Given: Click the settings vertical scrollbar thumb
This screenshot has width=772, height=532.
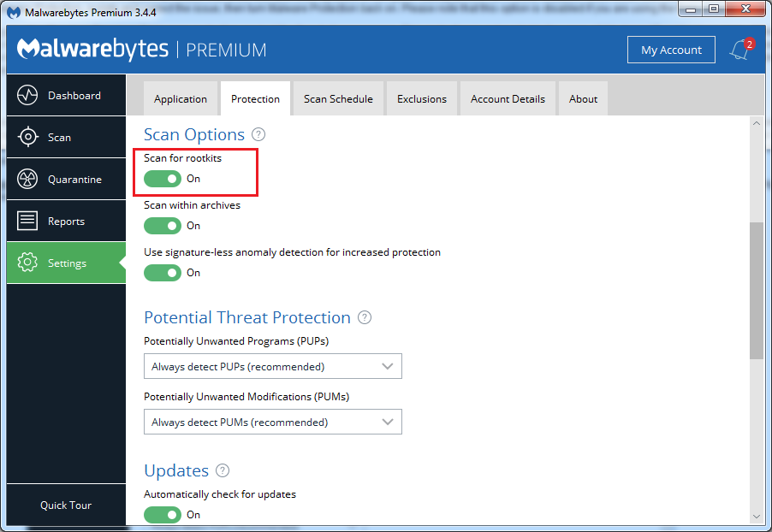Looking at the screenshot, I should click(756, 291).
